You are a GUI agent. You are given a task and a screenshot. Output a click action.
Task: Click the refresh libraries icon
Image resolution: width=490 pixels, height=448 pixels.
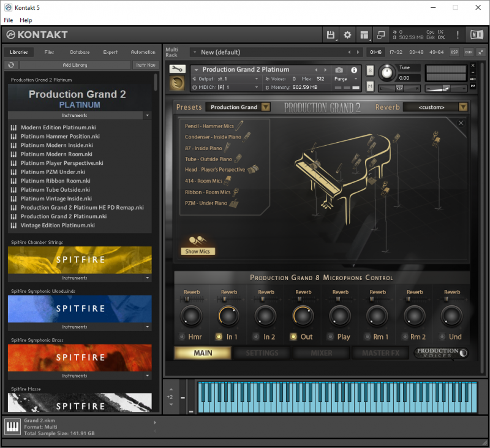(x=11, y=65)
